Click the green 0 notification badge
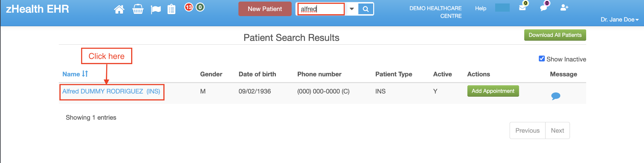The height and width of the screenshot is (163, 644). [200, 7]
